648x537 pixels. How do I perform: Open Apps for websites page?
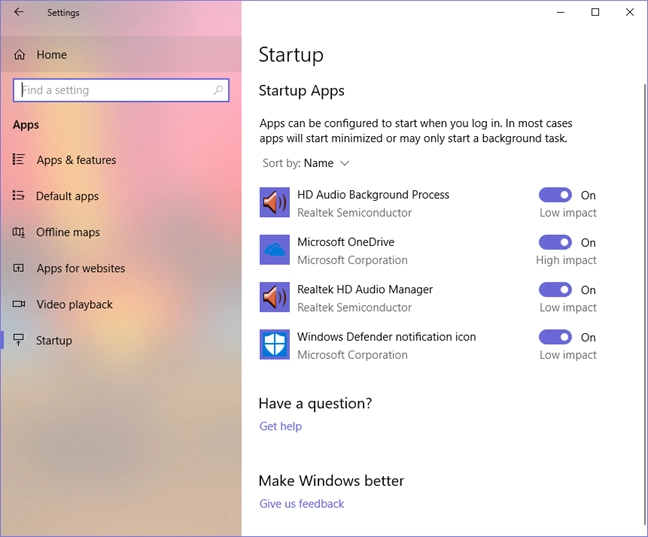point(121,268)
